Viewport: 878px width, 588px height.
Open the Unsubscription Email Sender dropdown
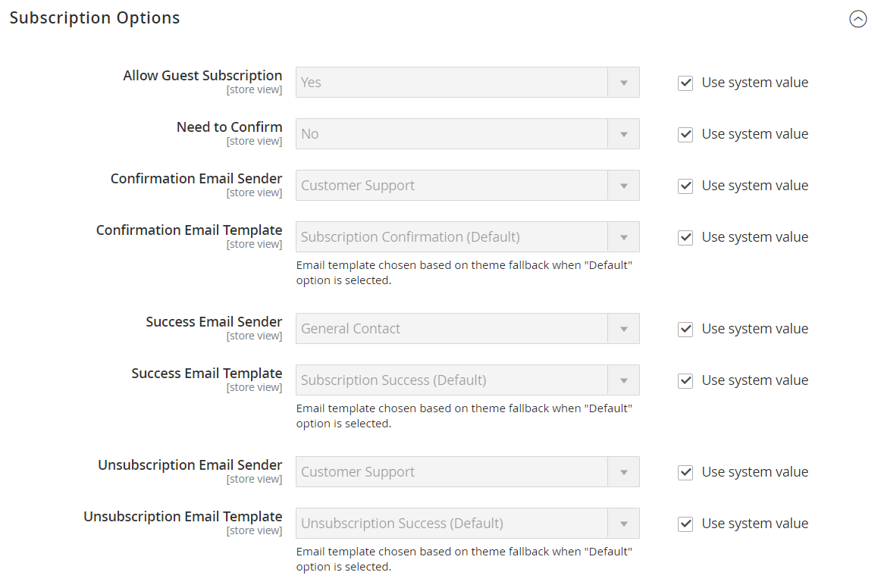coord(468,471)
